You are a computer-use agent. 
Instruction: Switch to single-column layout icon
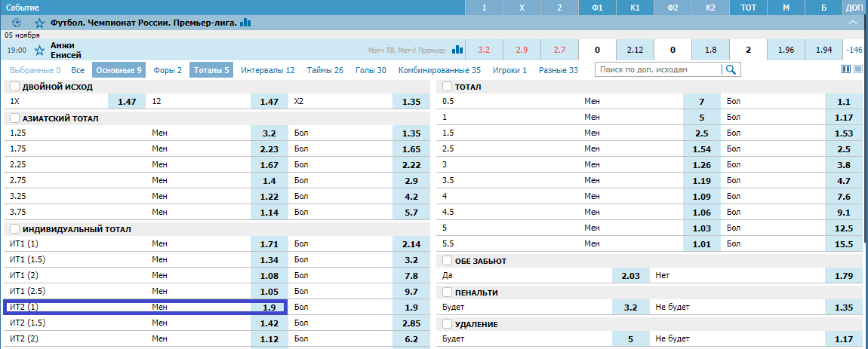tap(858, 69)
